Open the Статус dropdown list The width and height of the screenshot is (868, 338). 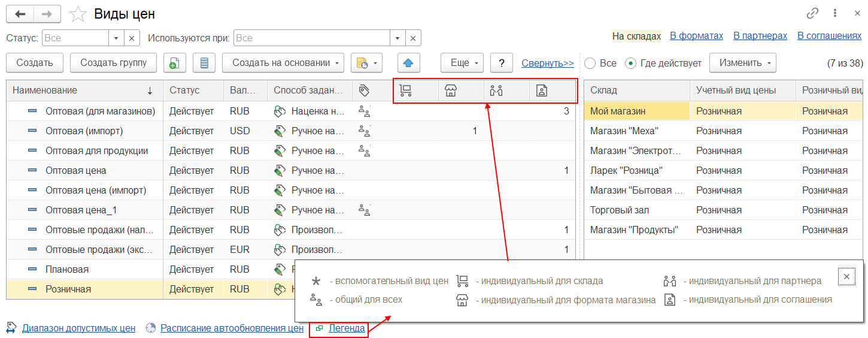(x=117, y=38)
